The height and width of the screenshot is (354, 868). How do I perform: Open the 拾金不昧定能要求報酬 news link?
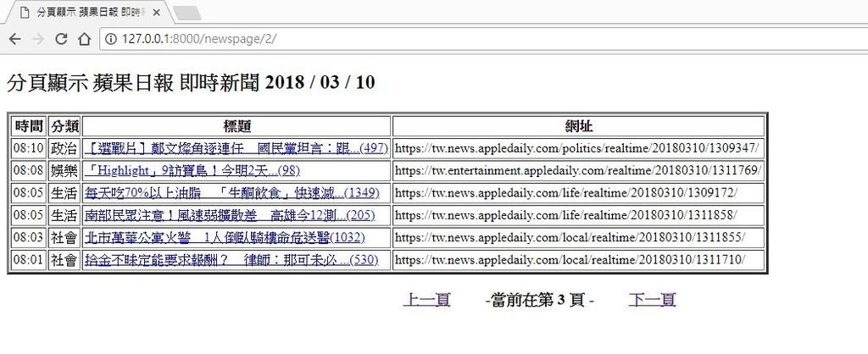(x=231, y=259)
